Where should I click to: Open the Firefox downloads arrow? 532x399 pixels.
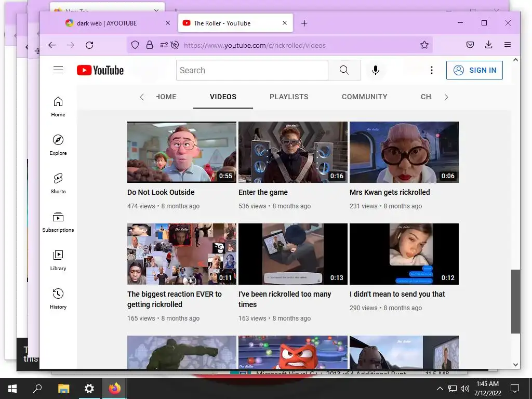pos(488,45)
